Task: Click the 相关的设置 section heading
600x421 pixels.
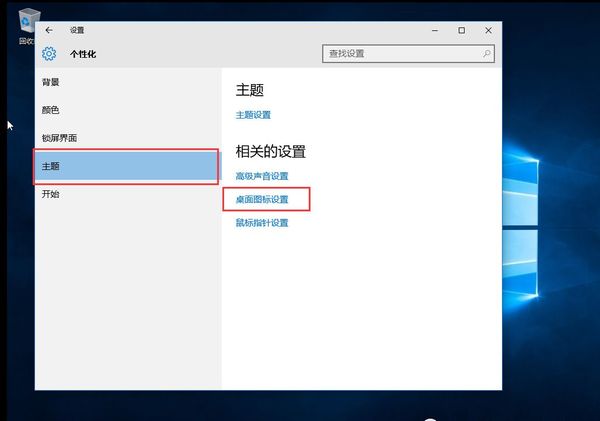Action: [x=270, y=152]
